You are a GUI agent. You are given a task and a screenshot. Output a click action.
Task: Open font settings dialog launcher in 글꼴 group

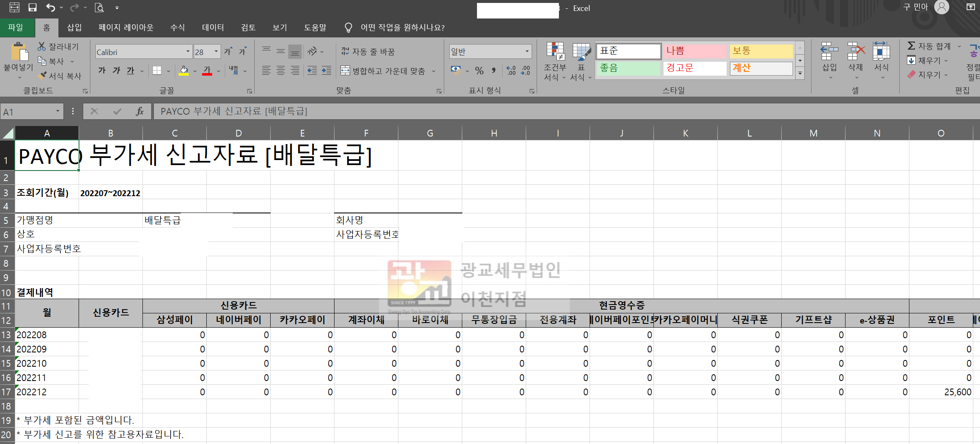tap(250, 91)
